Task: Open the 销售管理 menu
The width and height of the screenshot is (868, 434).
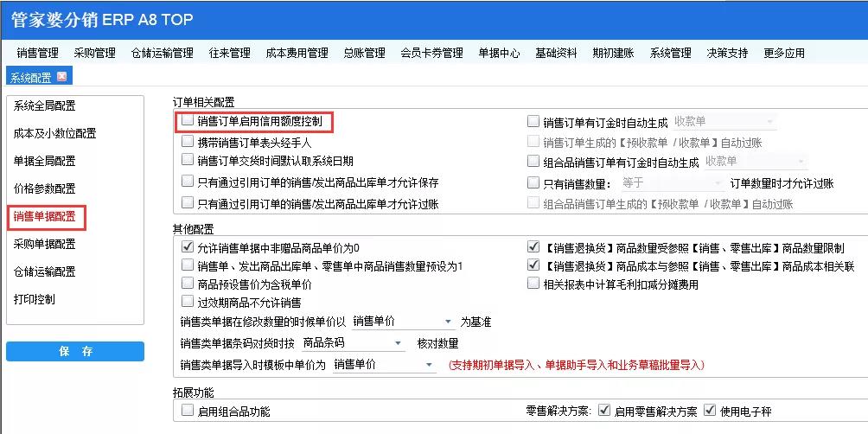Action: point(38,53)
